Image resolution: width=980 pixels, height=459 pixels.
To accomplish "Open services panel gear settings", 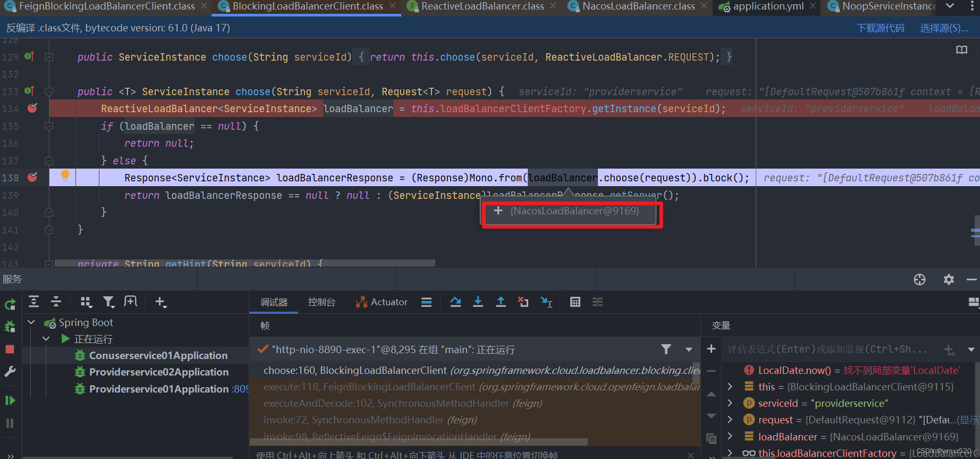I will (949, 279).
